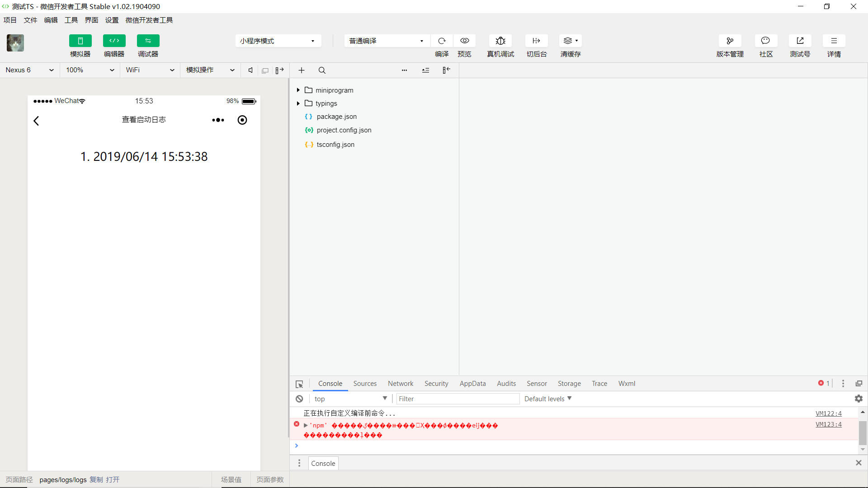Open the WiFi network dropdown
Image resolution: width=868 pixels, height=488 pixels.
pos(150,70)
